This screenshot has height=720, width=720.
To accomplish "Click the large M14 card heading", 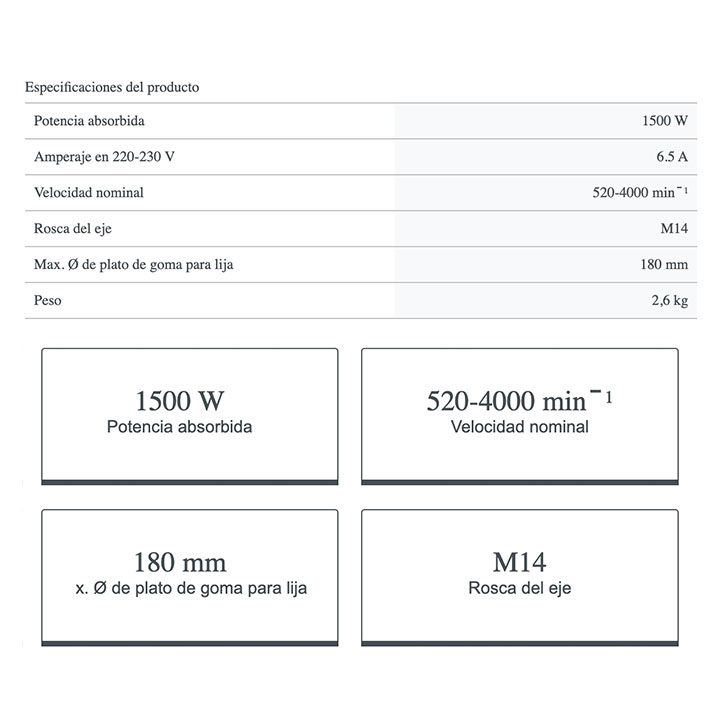I will [x=519, y=562].
